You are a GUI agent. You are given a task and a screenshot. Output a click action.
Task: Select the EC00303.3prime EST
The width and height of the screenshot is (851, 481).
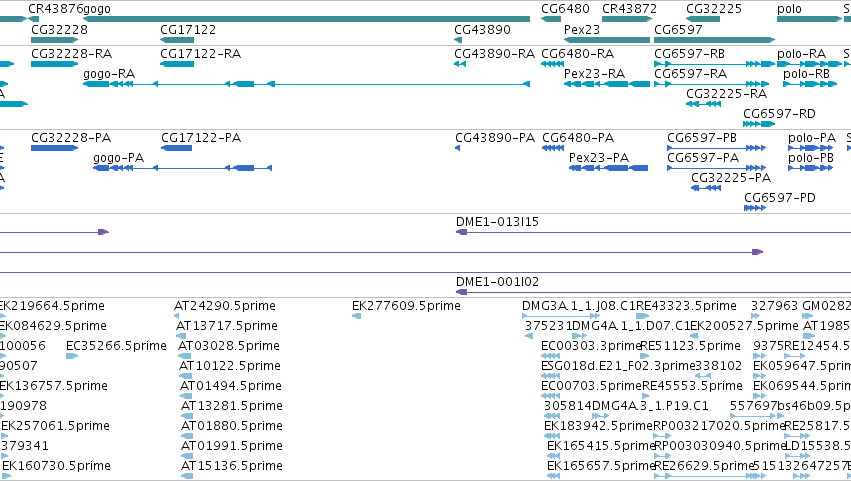(x=550, y=357)
